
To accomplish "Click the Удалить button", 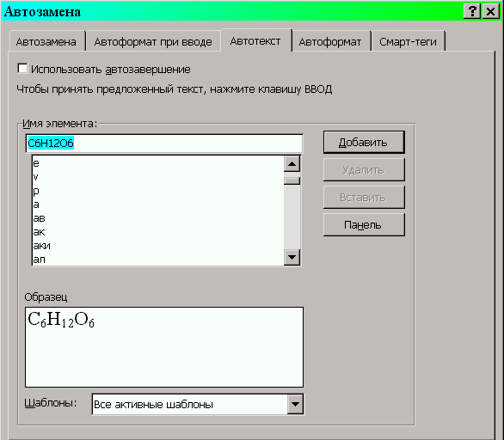I will click(x=364, y=169).
